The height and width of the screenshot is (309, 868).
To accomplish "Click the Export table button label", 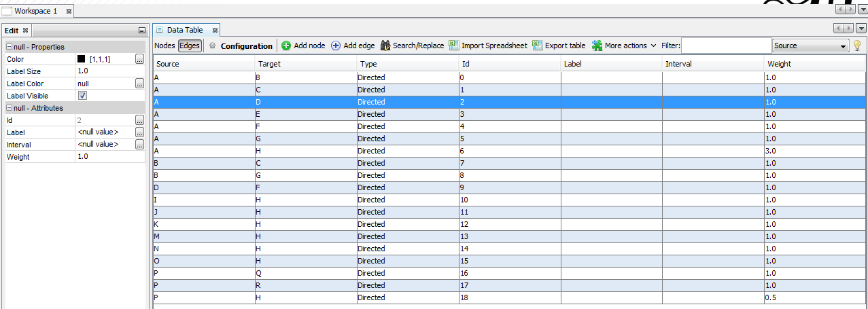I will click(565, 46).
